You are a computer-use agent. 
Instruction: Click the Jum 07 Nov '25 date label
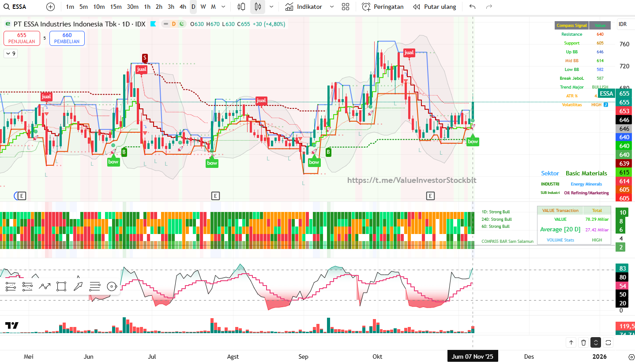(473, 357)
